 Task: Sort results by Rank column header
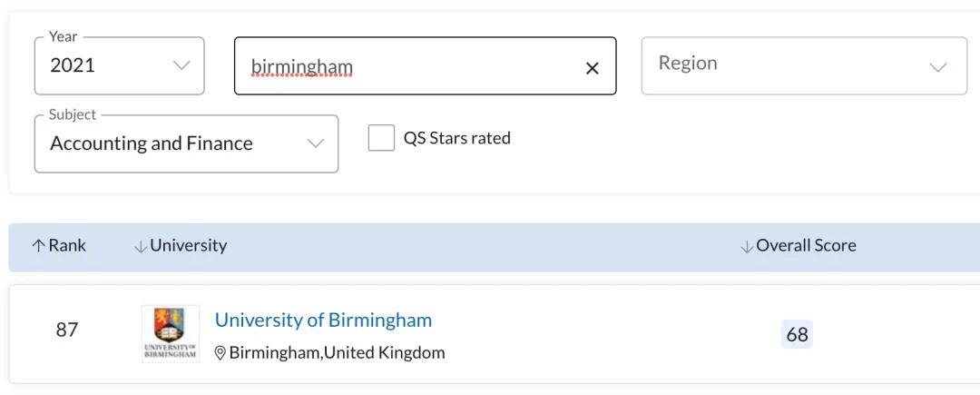pos(67,245)
